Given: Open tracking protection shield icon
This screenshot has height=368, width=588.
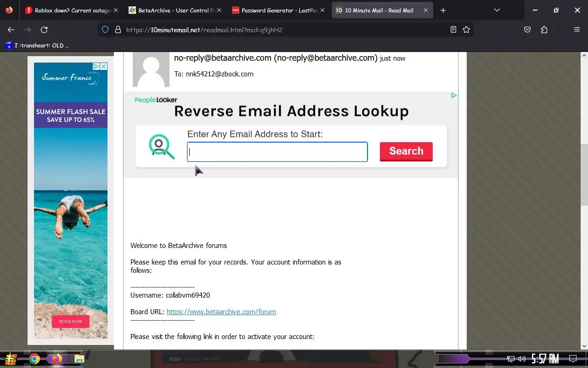Looking at the screenshot, I should pyautogui.click(x=105, y=29).
